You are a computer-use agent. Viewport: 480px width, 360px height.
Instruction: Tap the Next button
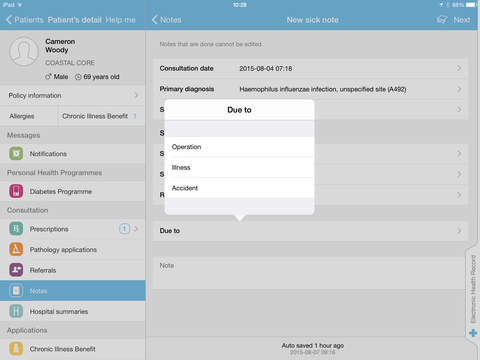pos(462,20)
